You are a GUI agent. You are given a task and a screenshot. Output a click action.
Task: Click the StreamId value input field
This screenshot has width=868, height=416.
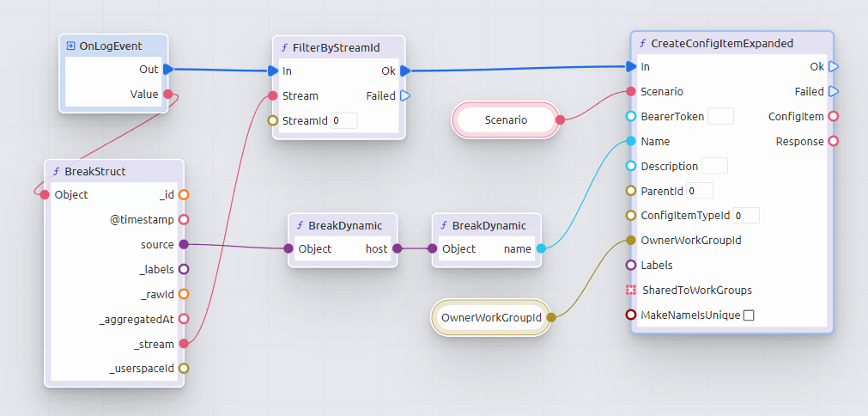(x=343, y=121)
